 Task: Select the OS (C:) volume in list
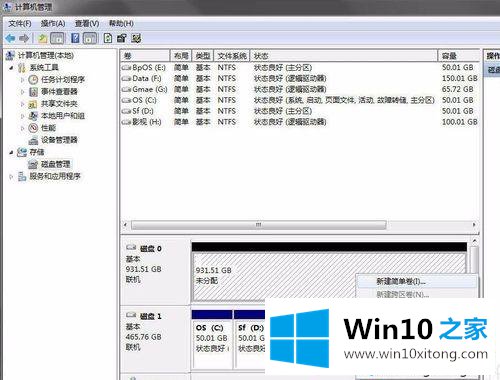300,100
